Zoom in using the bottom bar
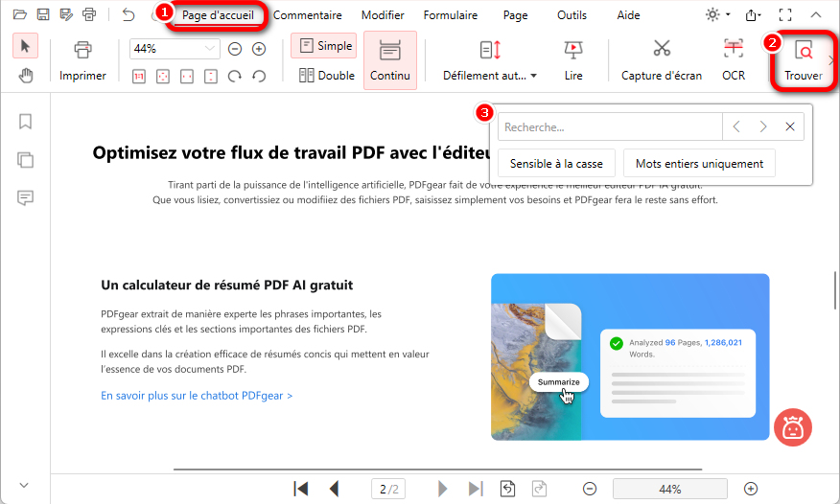This screenshot has width=840, height=504. point(751,489)
